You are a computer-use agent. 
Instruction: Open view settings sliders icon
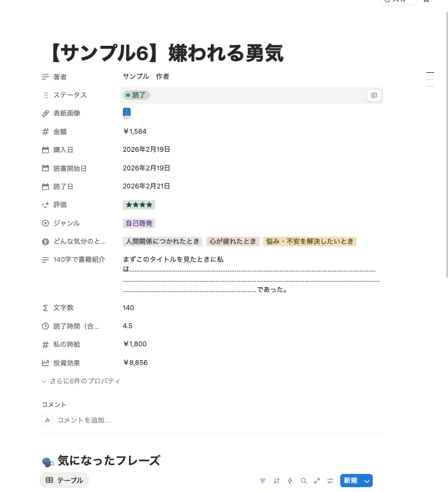pyautogui.click(x=330, y=481)
